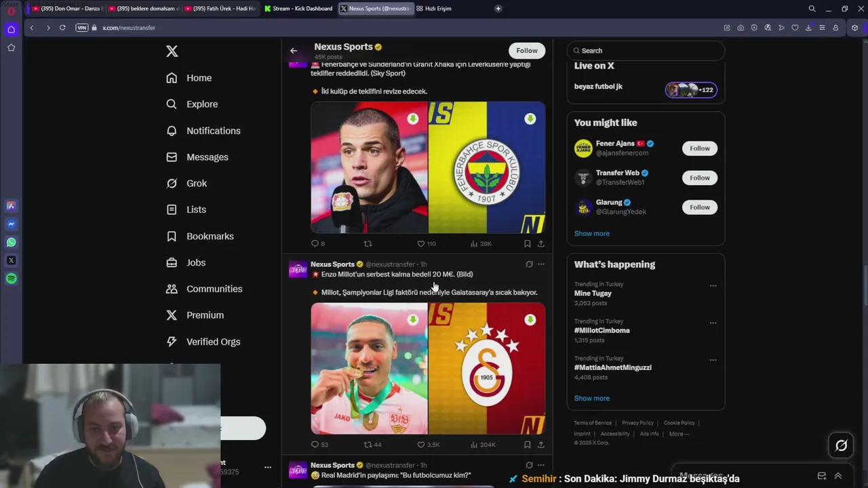Open the Xhaka vs Fenerbahçe image

click(428, 167)
